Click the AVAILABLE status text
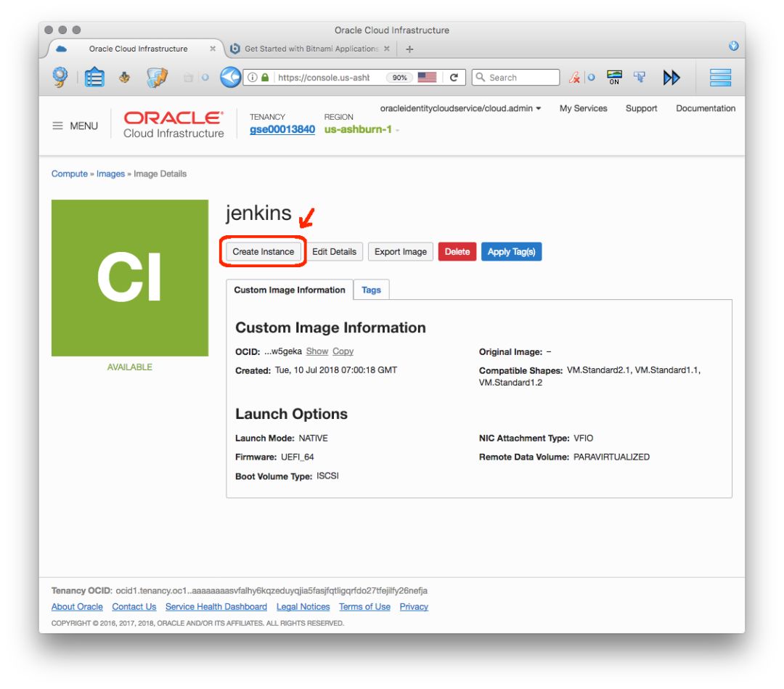 pyautogui.click(x=129, y=367)
